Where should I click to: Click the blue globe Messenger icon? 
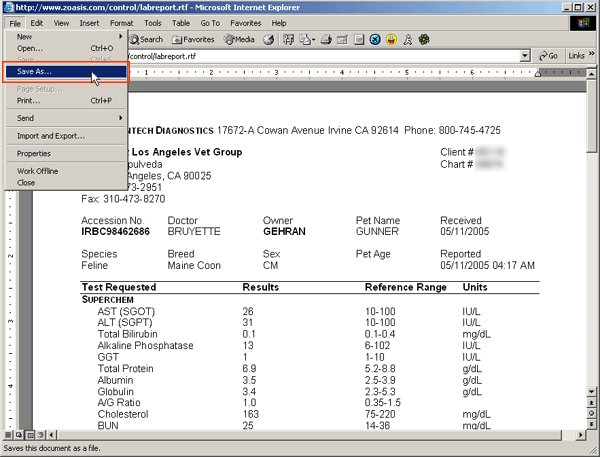point(375,39)
